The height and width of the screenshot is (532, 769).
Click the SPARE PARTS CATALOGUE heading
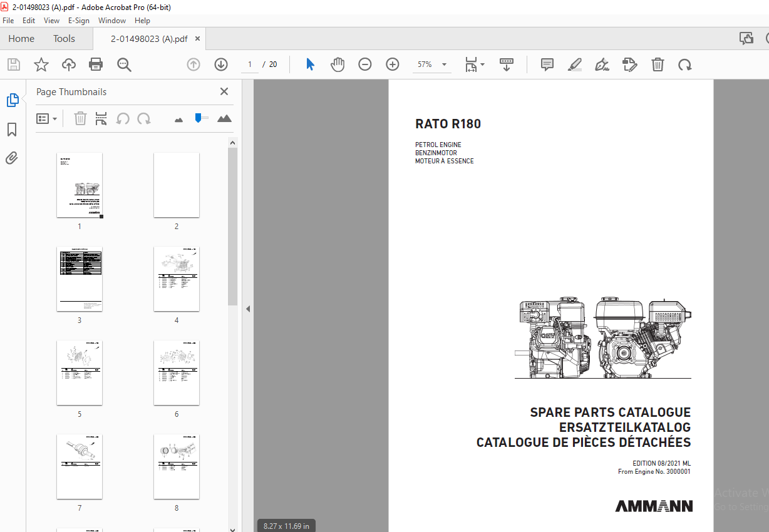[x=610, y=412]
